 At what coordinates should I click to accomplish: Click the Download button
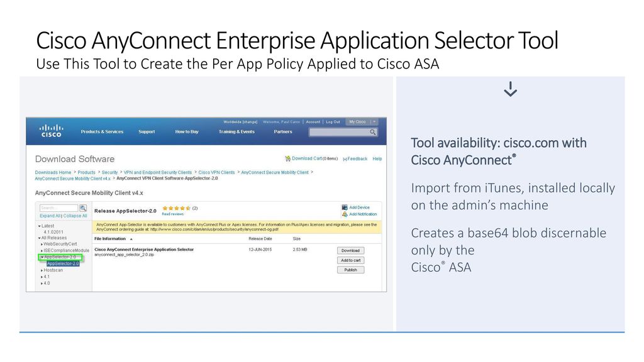coord(350,250)
